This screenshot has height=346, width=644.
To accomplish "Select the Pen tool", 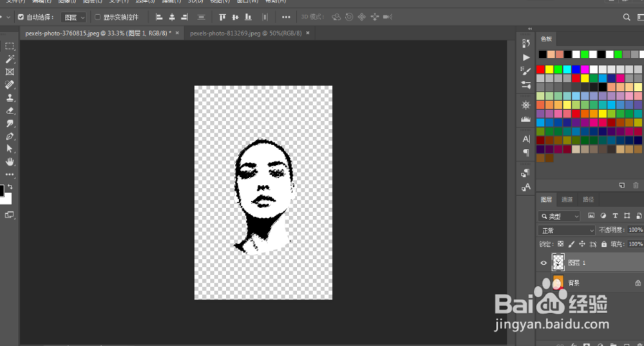I will 10,137.
